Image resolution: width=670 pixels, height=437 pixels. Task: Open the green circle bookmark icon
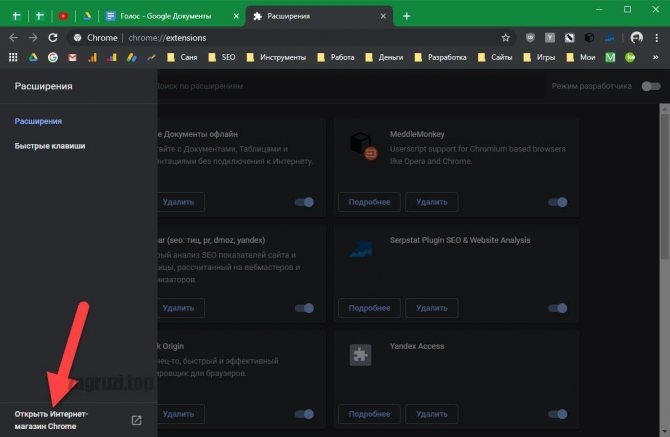[x=630, y=57]
